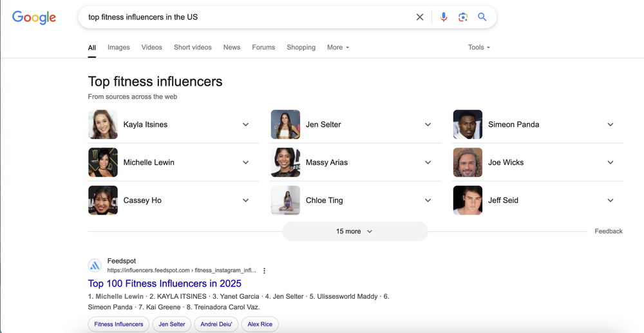Click Jeff Seid profile thumbnail

[468, 200]
